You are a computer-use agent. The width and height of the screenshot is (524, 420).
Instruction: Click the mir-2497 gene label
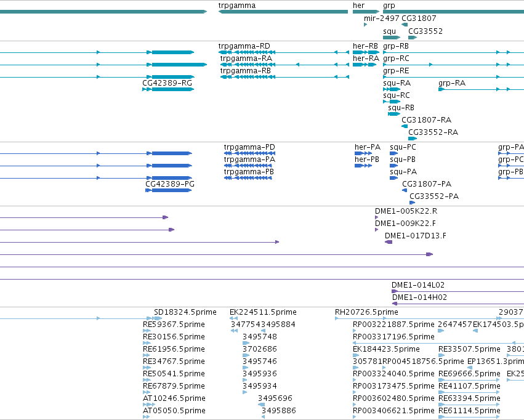[382, 18]
